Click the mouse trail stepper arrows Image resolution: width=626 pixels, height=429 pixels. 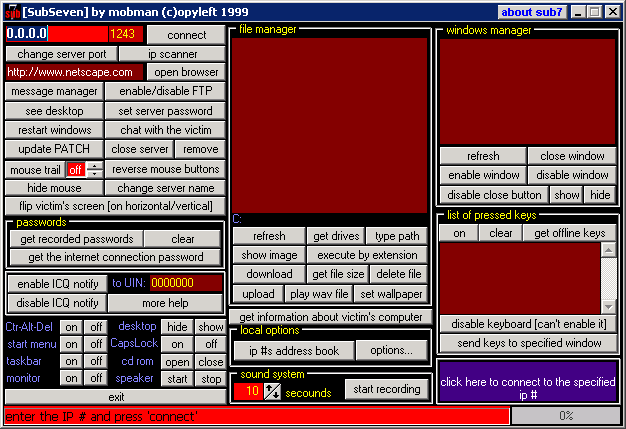click(94, 170)
